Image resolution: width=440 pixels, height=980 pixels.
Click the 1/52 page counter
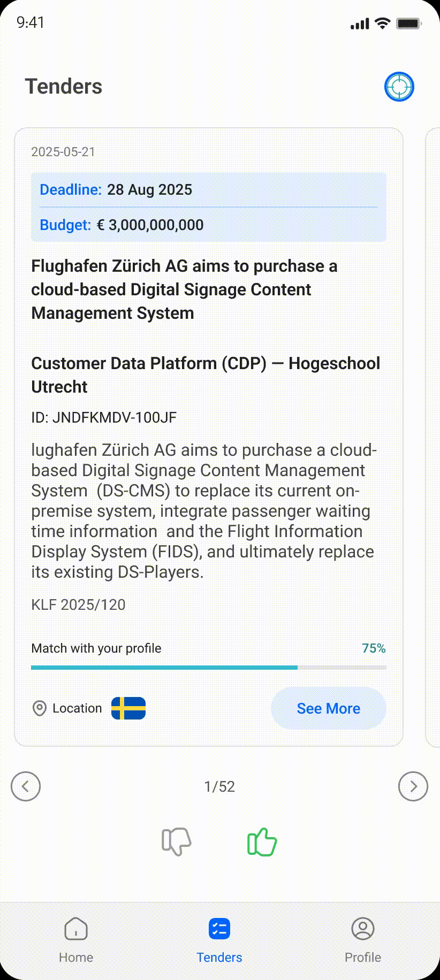click(219, 786)
